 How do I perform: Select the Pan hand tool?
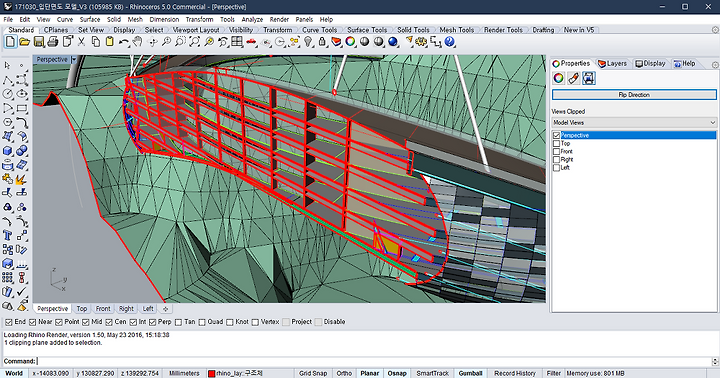tap(137, 42)
